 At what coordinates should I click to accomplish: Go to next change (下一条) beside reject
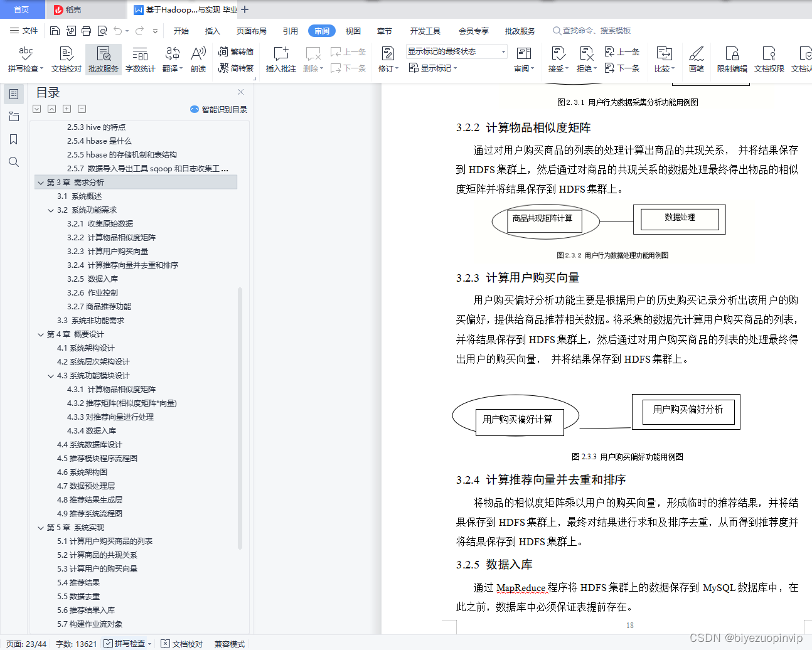pyautogui.click(x=622, y=68)
